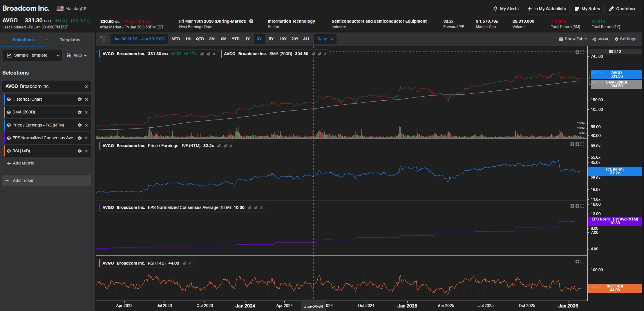Click Show Table
This screenshot has width=644, height=311.
click(573, 39)
